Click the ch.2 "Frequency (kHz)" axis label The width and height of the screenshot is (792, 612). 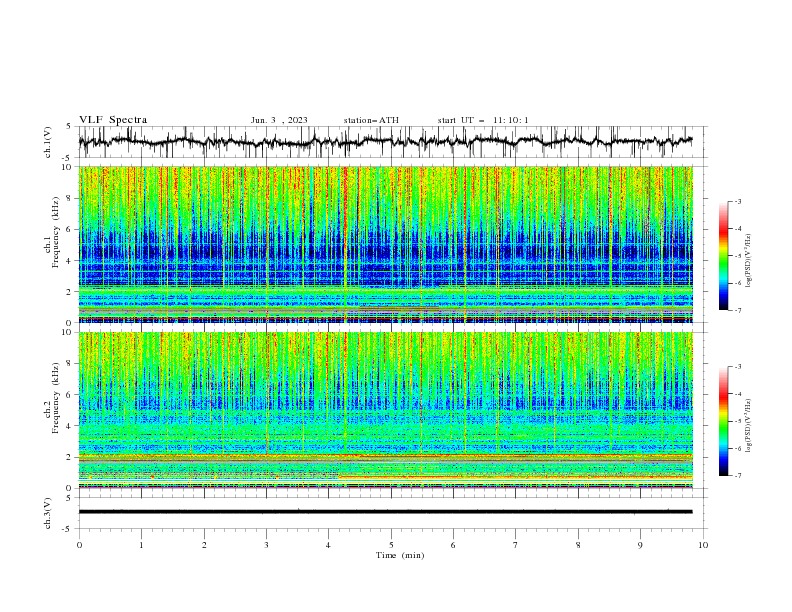tap(56, 398)
